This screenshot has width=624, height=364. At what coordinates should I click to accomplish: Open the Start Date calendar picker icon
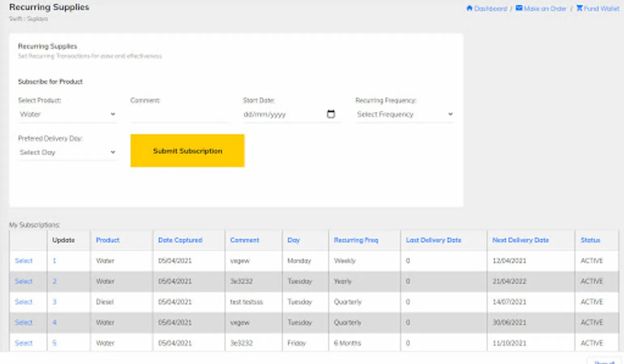331,114
